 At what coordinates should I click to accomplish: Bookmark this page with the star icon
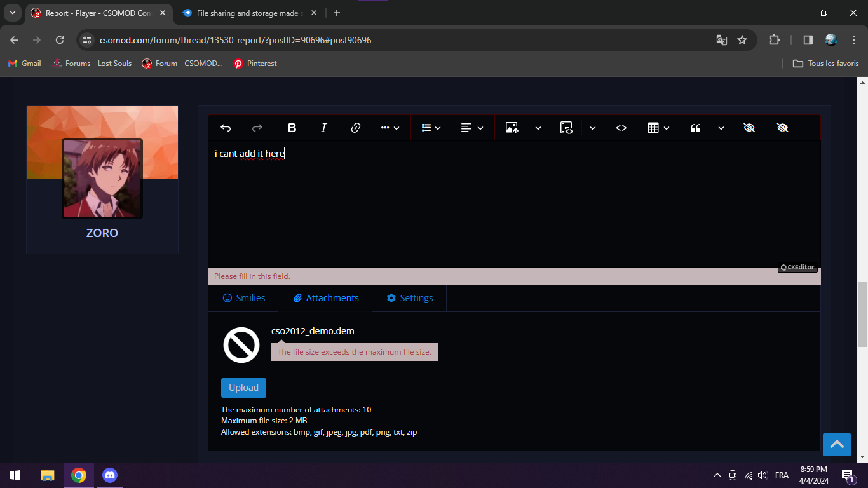click(742, 40)
